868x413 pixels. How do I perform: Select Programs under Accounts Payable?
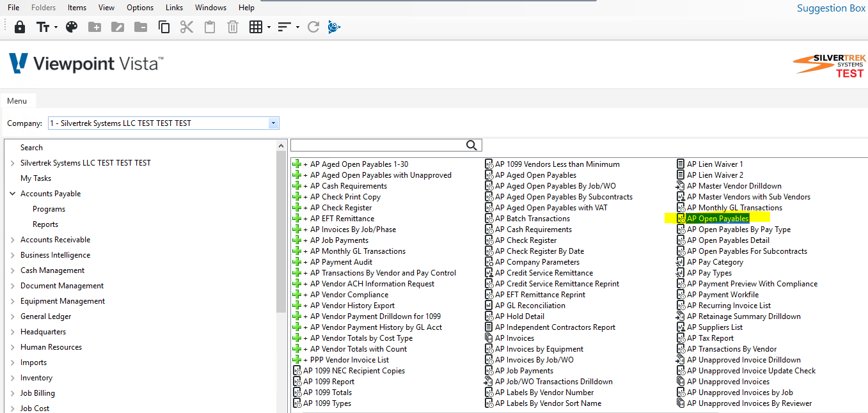[x=49, y=209]
